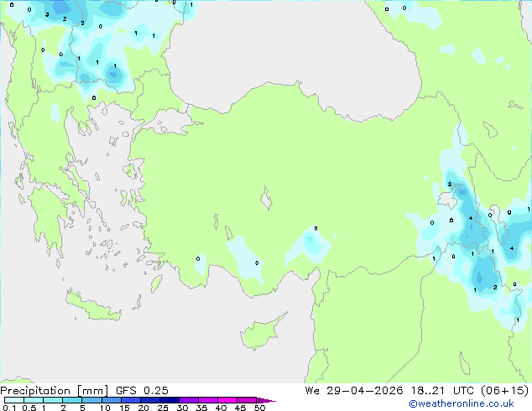Click the '0.5' legend scale label
Screen dimensions: 532x411
29,408
